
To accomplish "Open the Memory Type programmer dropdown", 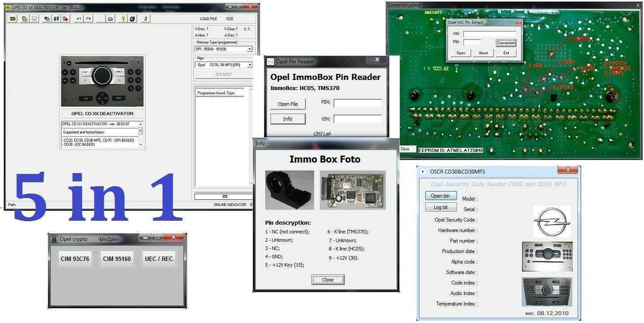I will [x=249, y=49].
